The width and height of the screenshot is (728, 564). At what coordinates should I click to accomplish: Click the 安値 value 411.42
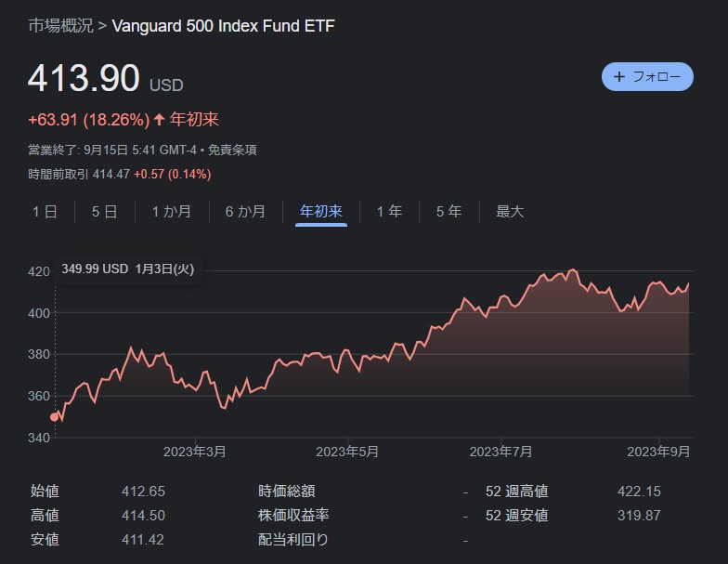pos(143,540)
